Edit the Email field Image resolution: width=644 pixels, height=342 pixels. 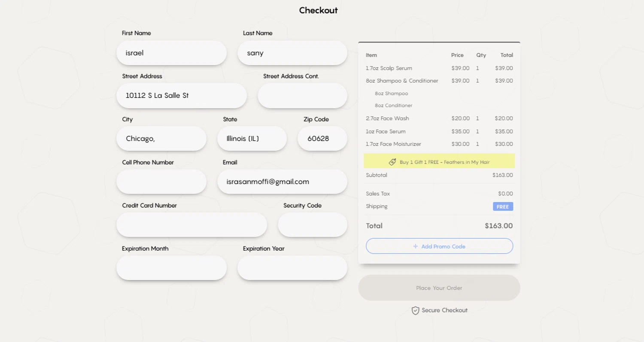click(282, 182)
